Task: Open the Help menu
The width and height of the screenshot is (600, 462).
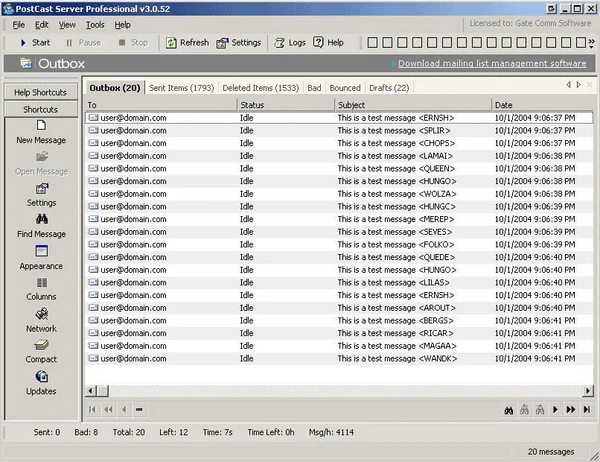Action: pyautogui.click(x=122, y=25)
